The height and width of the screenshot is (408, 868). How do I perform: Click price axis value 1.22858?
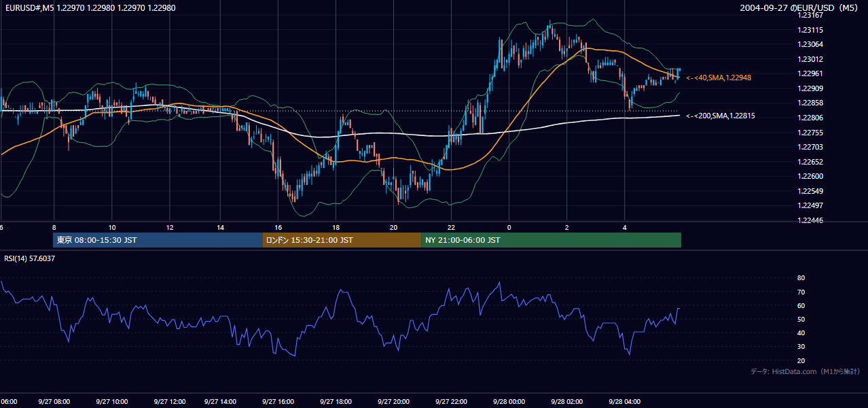coord(810,103)
